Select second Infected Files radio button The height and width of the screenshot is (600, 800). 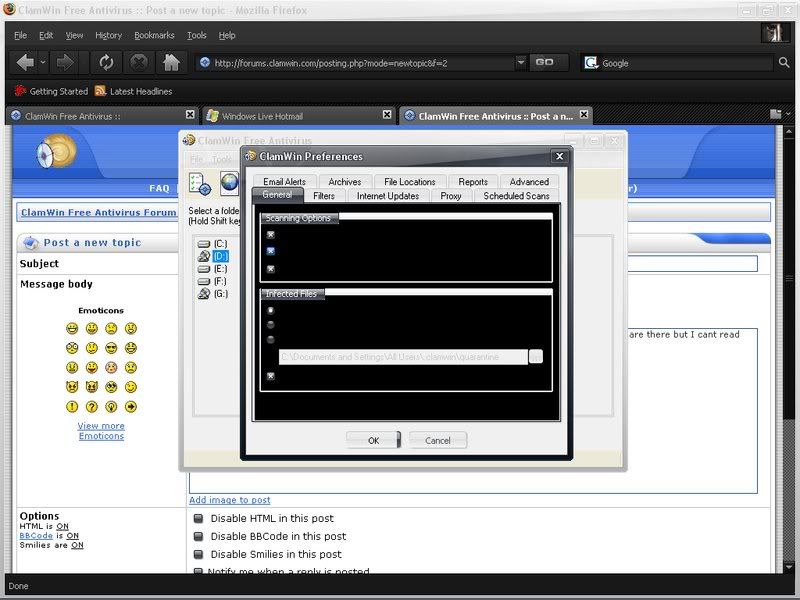coord(271,324)
